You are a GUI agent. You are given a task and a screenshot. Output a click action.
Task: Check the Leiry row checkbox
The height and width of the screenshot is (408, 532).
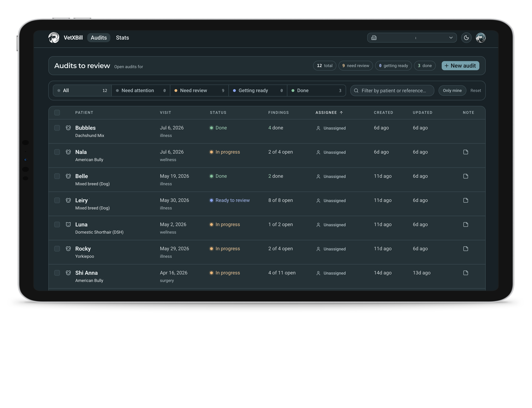pyautogui.click(x=57, y=200)
